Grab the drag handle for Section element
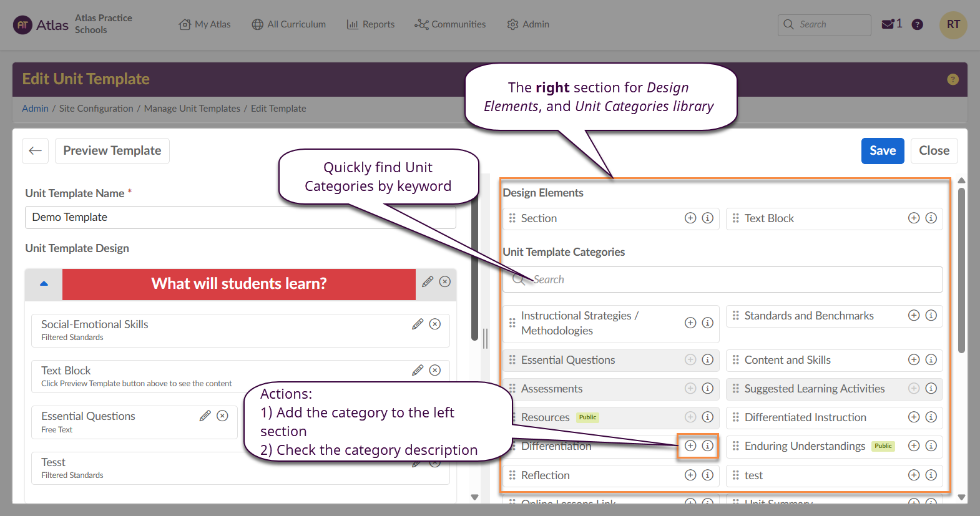The image size is (980, 516). pyautogui.click(x=512, y=218)
